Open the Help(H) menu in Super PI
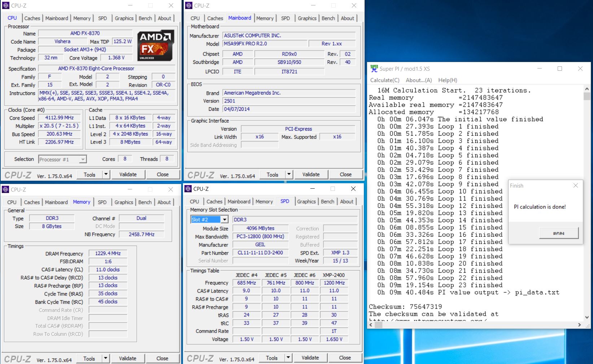The height and width of the screenshot is (364, 593). [448, 80]
